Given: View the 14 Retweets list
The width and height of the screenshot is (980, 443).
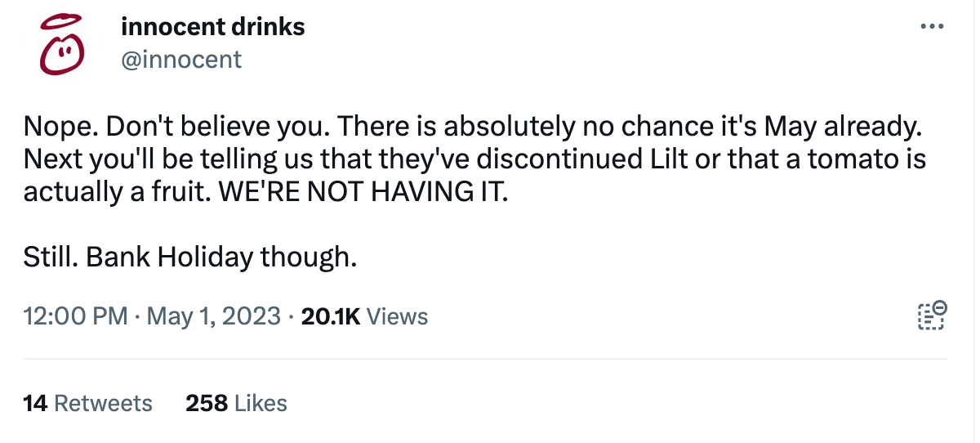Looking at the screenshot, I should pos(88,403).
